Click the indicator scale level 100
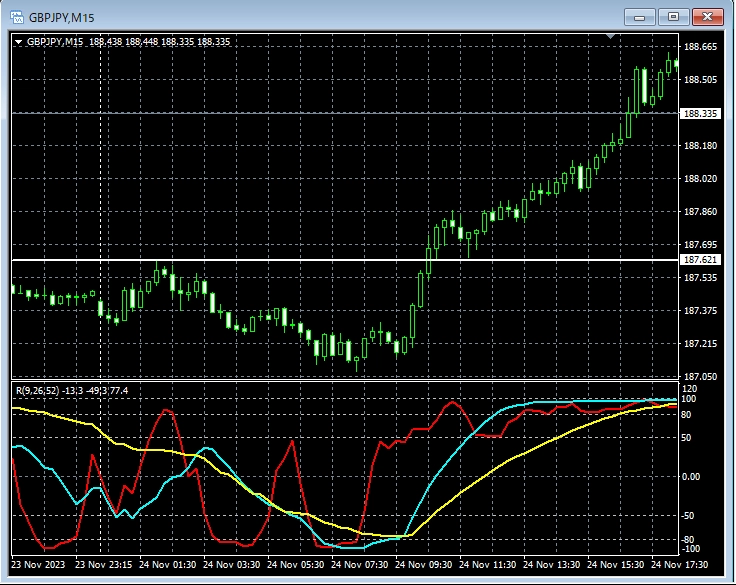736x585 pixels. (689, 399)
